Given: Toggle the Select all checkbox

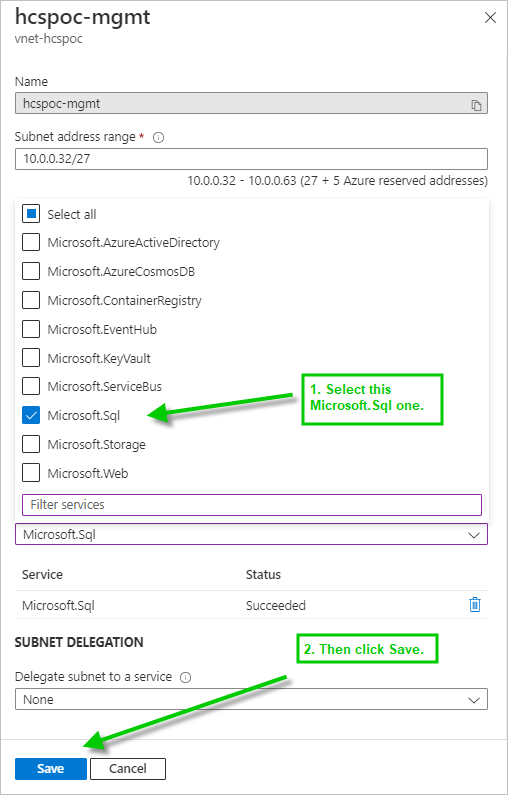Looking at the screenshot, I should (31, 214).
